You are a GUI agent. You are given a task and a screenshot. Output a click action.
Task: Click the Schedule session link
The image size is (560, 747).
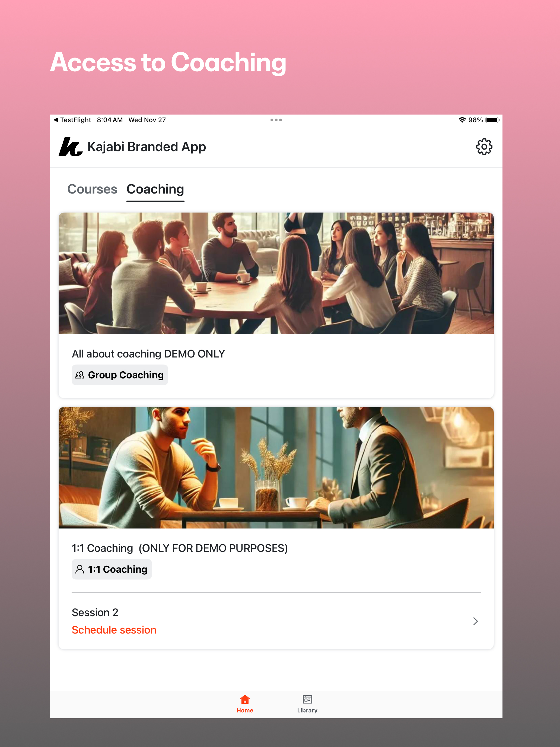(114, 630)
